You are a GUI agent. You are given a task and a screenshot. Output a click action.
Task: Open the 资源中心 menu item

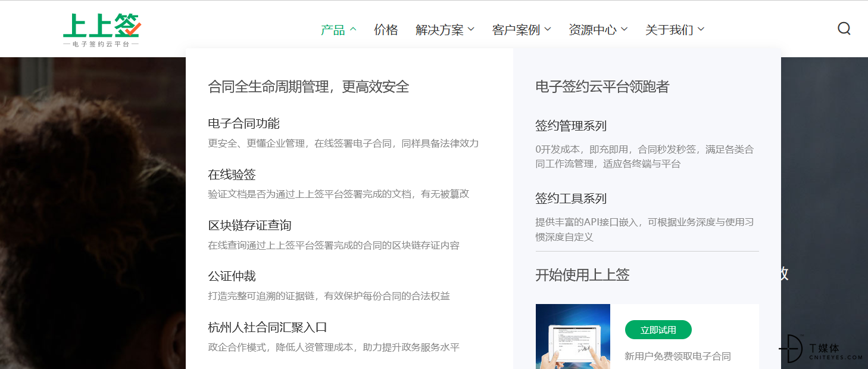592,29
